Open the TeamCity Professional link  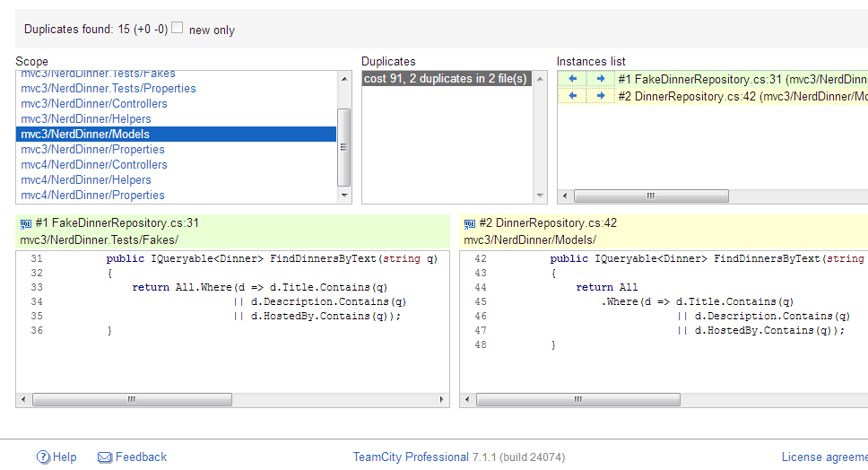pyautogui.click(x=411, y=457)
